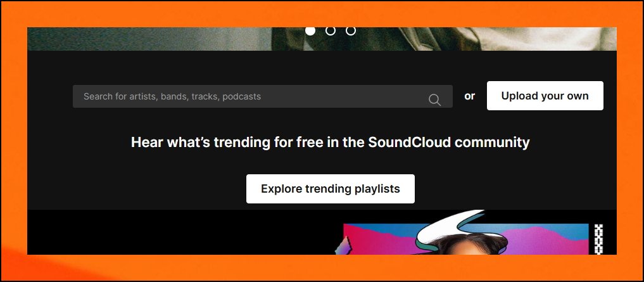Click the 'or' label beside the search bar
The height and width of the screenshot is (282, 644).
point(469,96)
